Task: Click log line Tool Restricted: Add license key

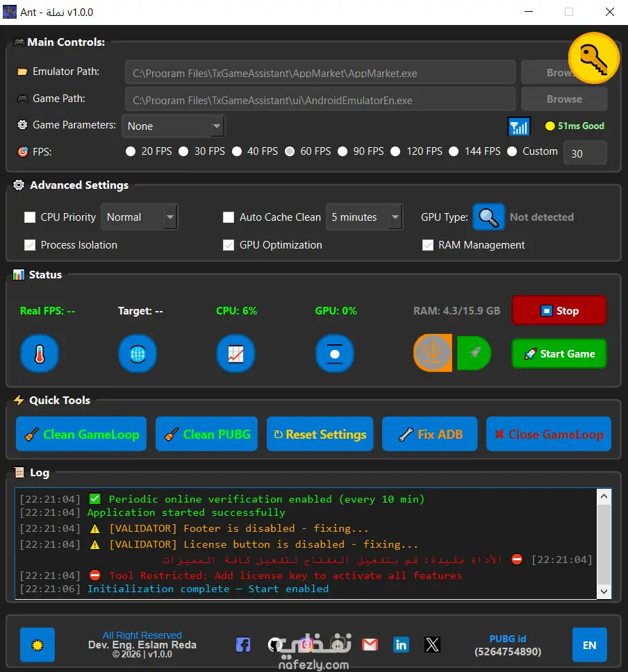Action: coord(286,575)
